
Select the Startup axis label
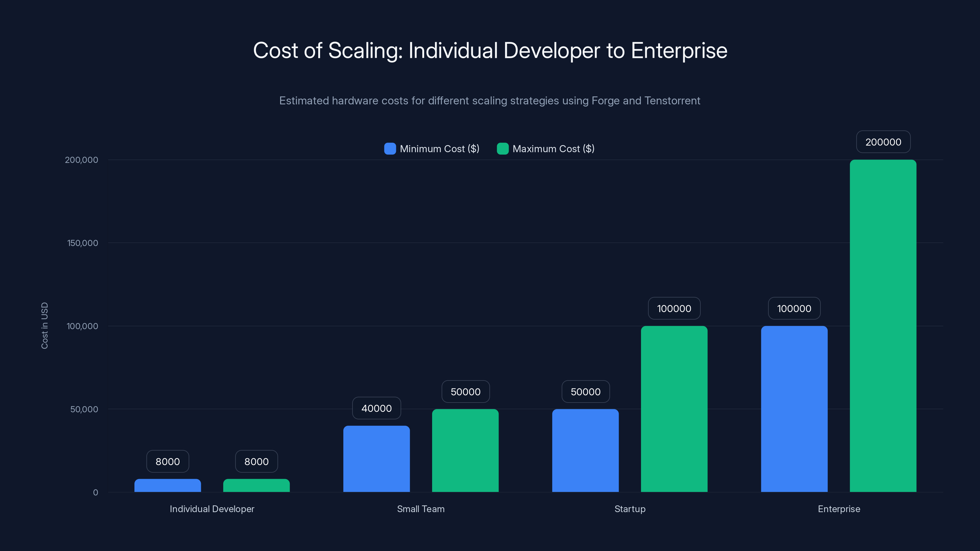[630, 509]
